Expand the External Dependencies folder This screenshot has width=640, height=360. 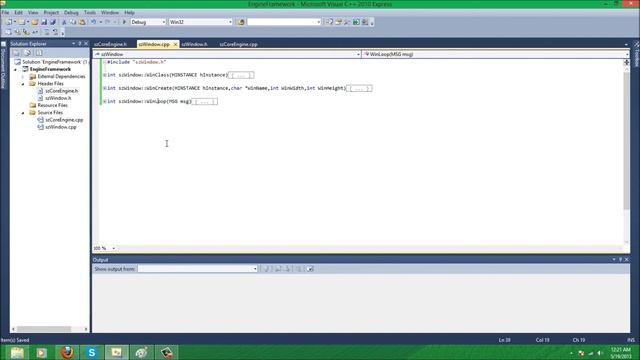(x=23, y=77)
